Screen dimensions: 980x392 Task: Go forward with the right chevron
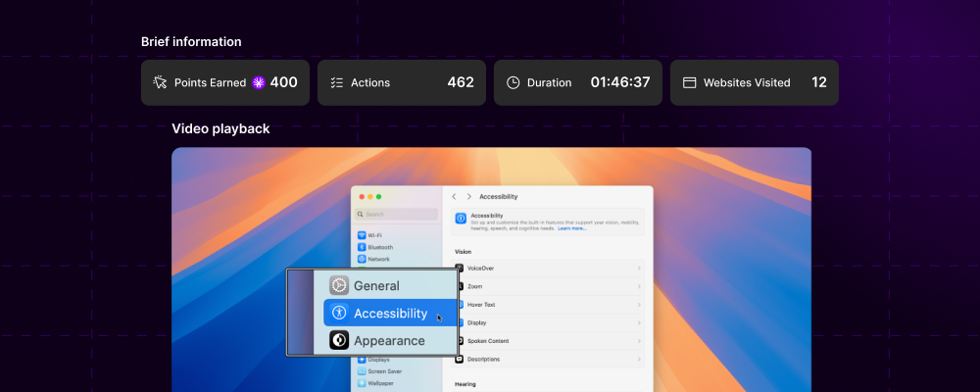click(x=468, y=196)
